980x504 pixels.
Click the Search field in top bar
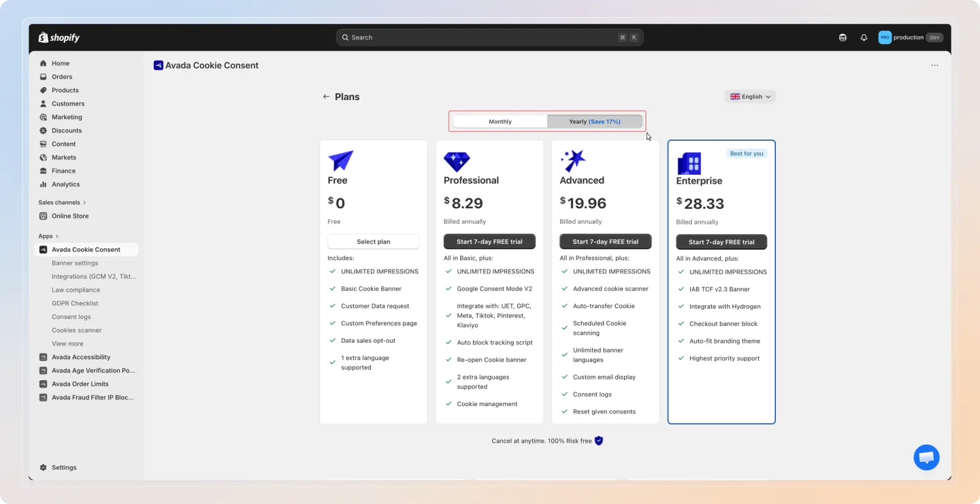click(x=489, y=37)
